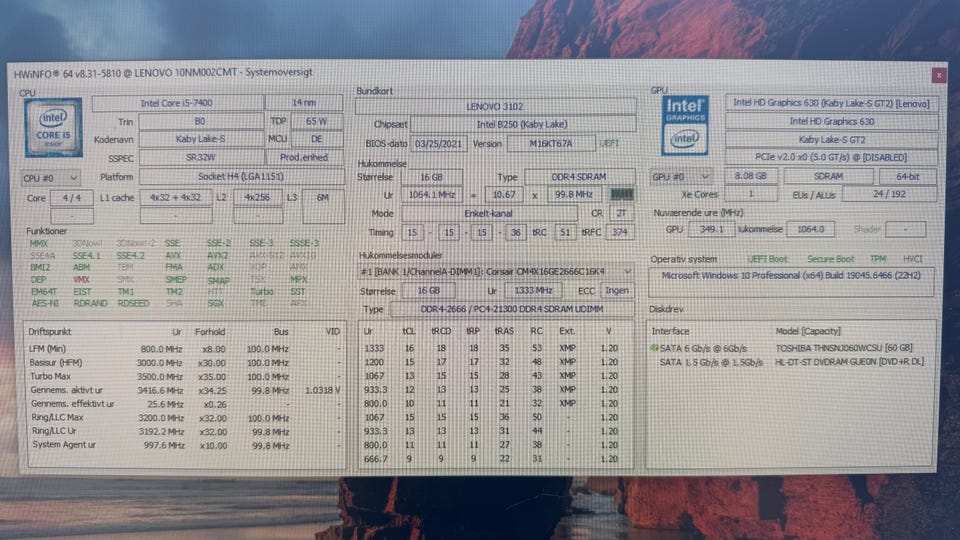
Task: Click the Kaby Lake-S GT2 GPU codename field
Action: pyautogui.click(x=831, y=140)
